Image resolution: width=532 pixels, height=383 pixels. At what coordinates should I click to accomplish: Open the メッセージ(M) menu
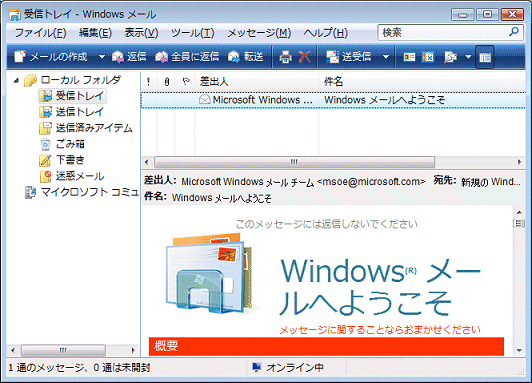259,33
